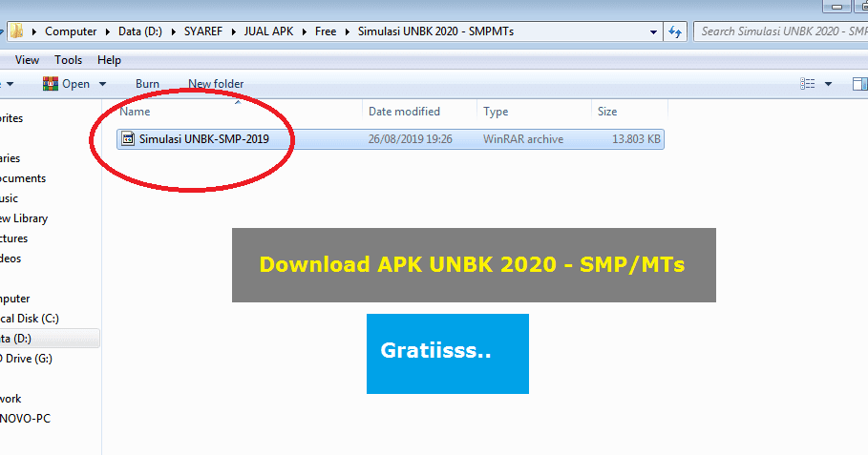Select Local Disk (C:) in navigation pane
Image resolution: width=868 pixels, height=455 pixels.
pos(30,319)
